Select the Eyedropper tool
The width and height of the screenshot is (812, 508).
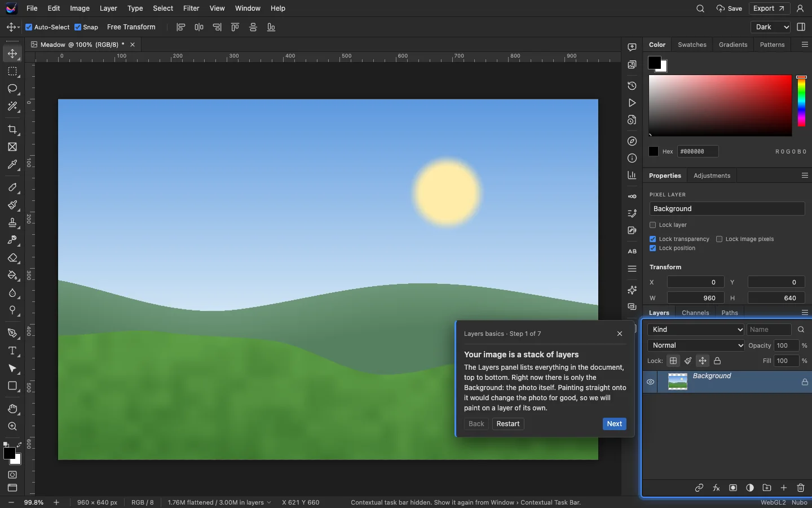(x=12, y=164)
